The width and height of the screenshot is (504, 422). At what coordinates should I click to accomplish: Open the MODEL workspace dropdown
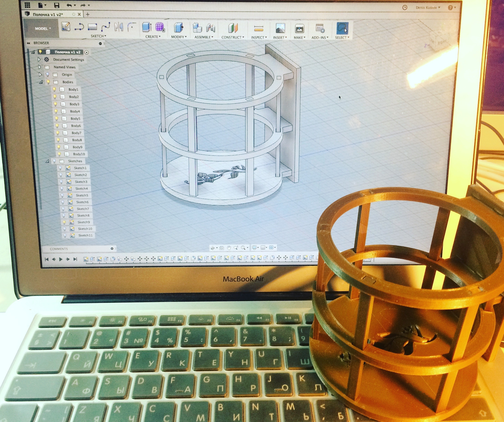point(43,29)
